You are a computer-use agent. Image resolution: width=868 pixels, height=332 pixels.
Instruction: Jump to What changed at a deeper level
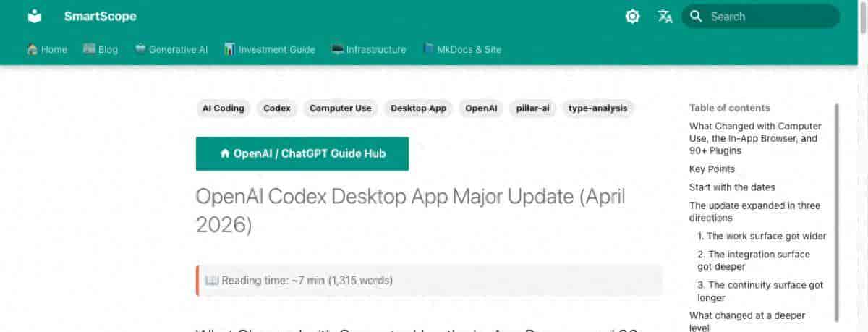tap(747, 321)
